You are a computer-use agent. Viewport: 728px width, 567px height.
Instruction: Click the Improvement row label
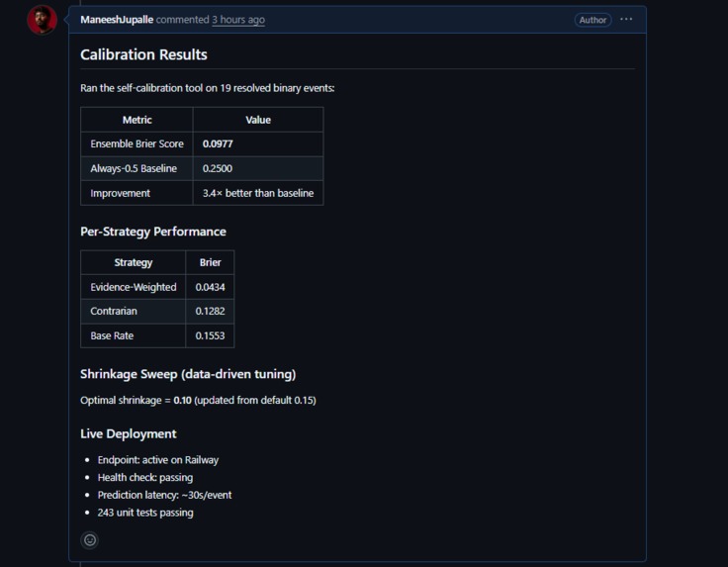click(x=121, y=193)
